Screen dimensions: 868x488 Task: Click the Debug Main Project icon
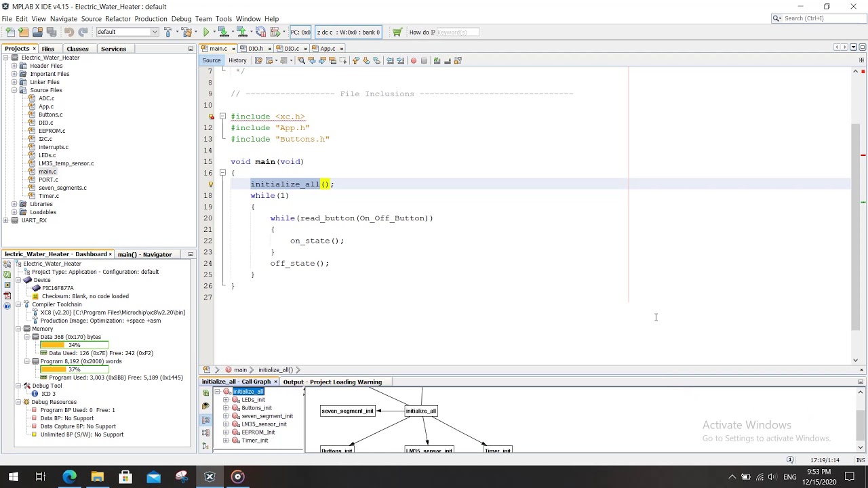275,32
